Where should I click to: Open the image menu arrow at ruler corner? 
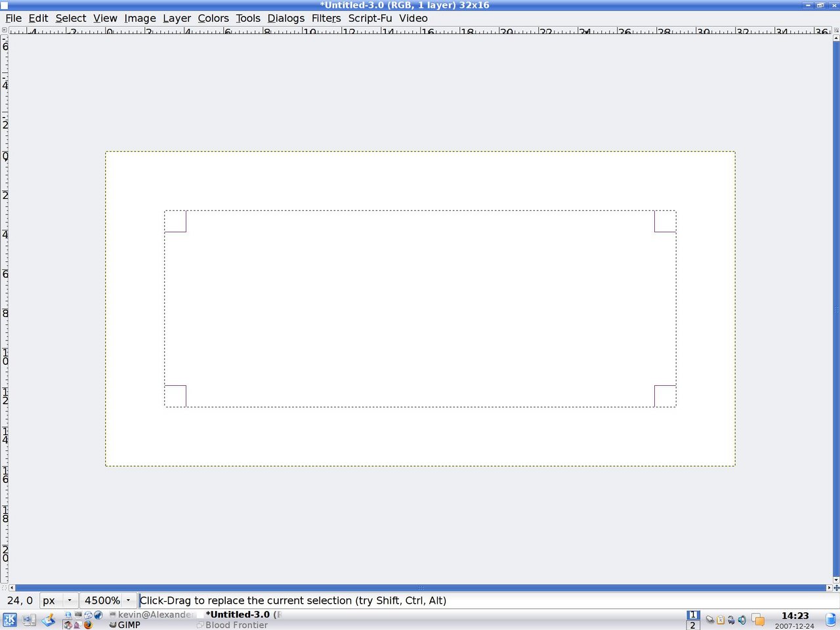pos(4,30)
